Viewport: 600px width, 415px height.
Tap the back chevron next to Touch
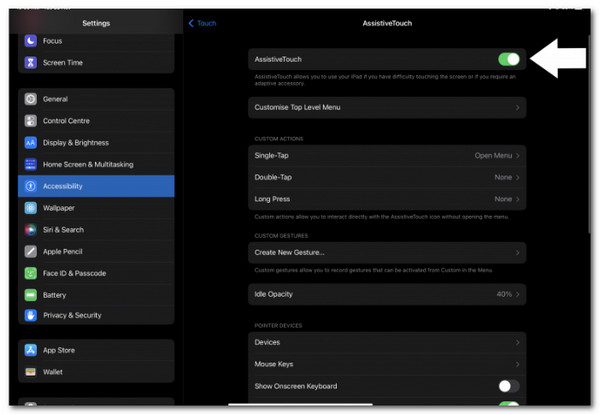191,23
